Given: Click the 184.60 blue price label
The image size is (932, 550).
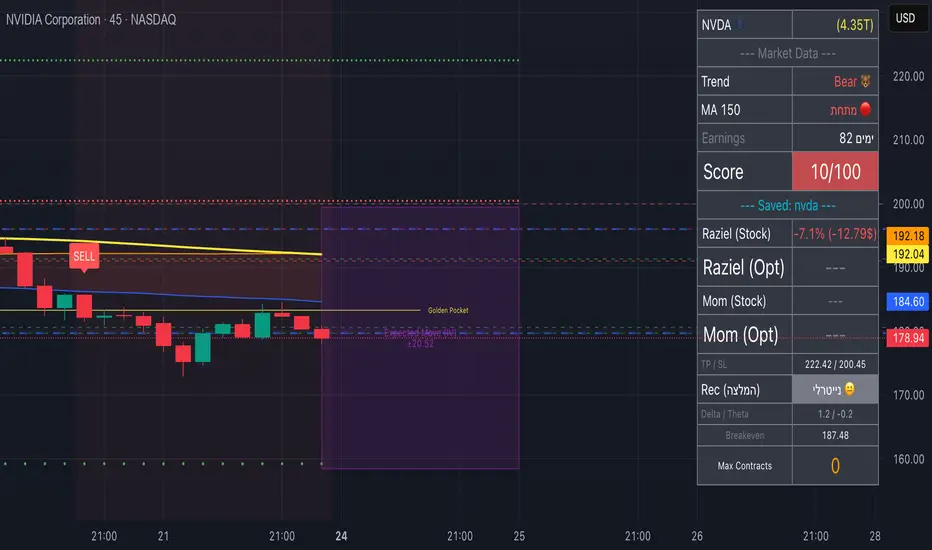Looking at the screenshot, I should click(908, 302).
